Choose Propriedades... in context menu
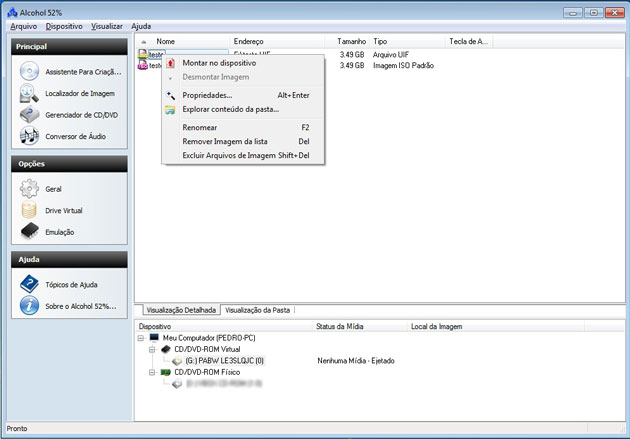The height and width of the screenshot is (439, 630). point(243,95)
